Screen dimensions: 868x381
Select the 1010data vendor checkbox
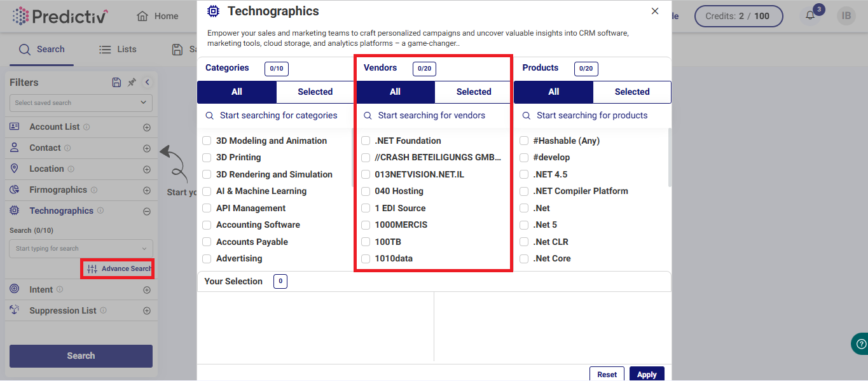click(x=366, y=258)
